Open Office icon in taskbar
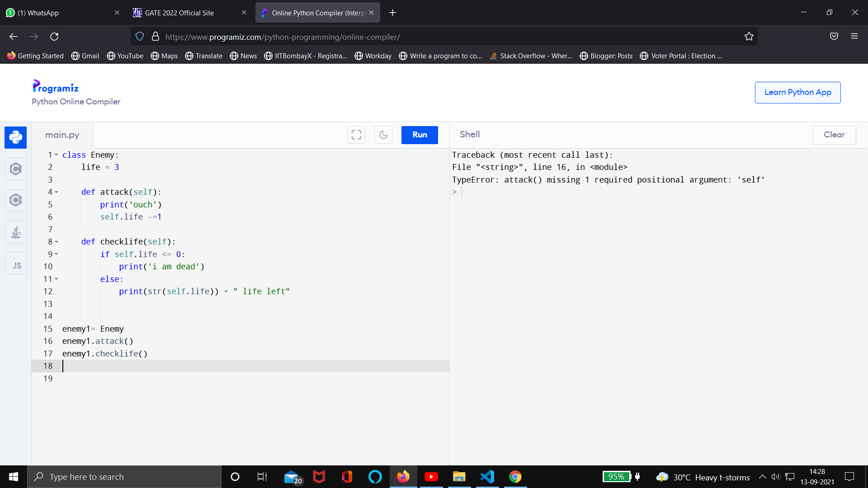868x488 pixels. click(347, 477)
